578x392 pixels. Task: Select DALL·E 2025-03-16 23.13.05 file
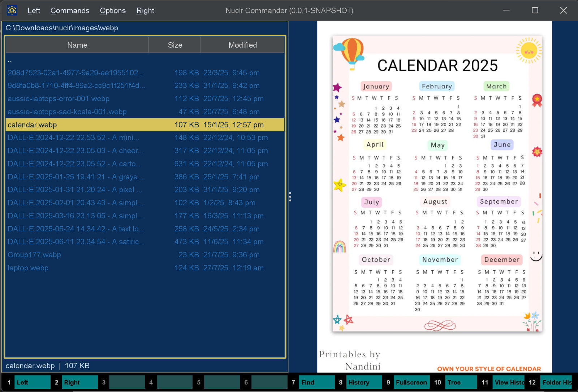pos(145,215)
